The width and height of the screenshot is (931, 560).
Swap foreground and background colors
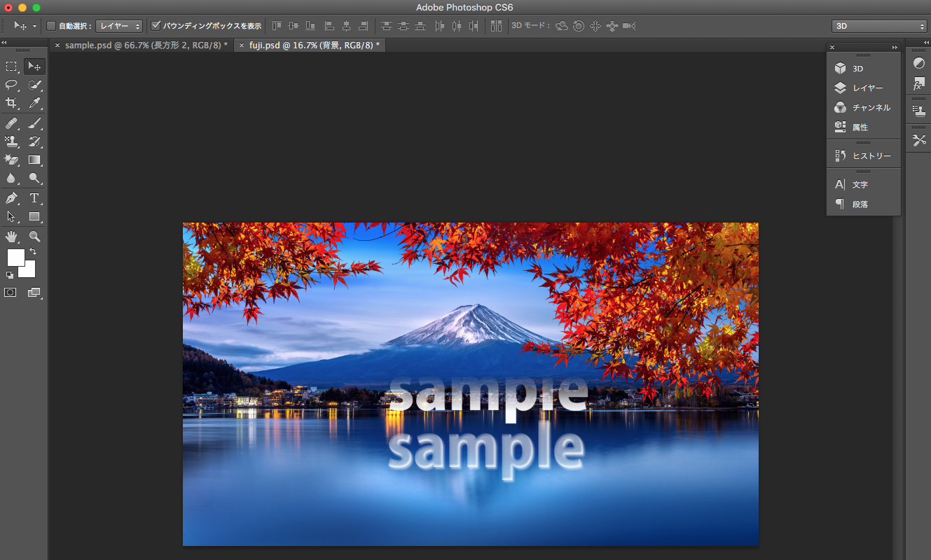coord(32,252)
